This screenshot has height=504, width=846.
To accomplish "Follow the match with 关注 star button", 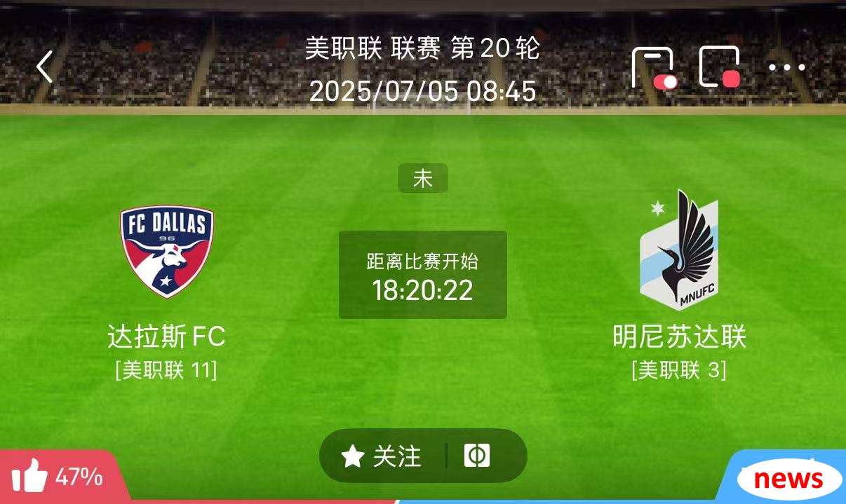I will point(382,456).
